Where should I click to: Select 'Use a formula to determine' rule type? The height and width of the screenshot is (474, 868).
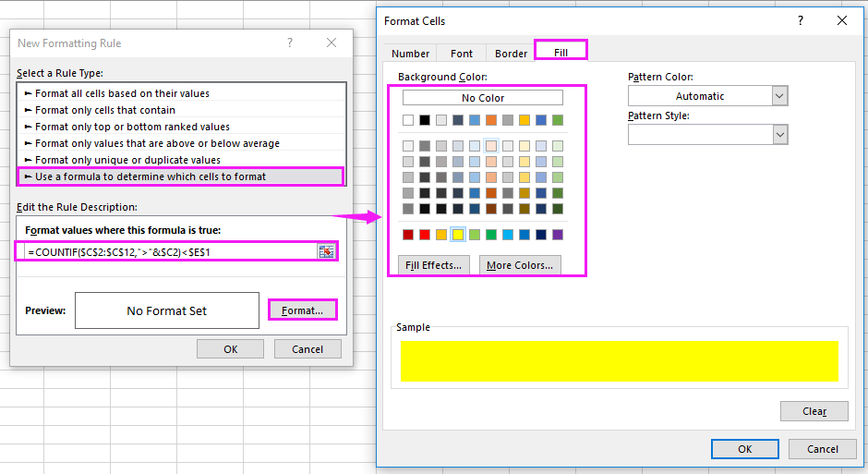click(180, 176)
